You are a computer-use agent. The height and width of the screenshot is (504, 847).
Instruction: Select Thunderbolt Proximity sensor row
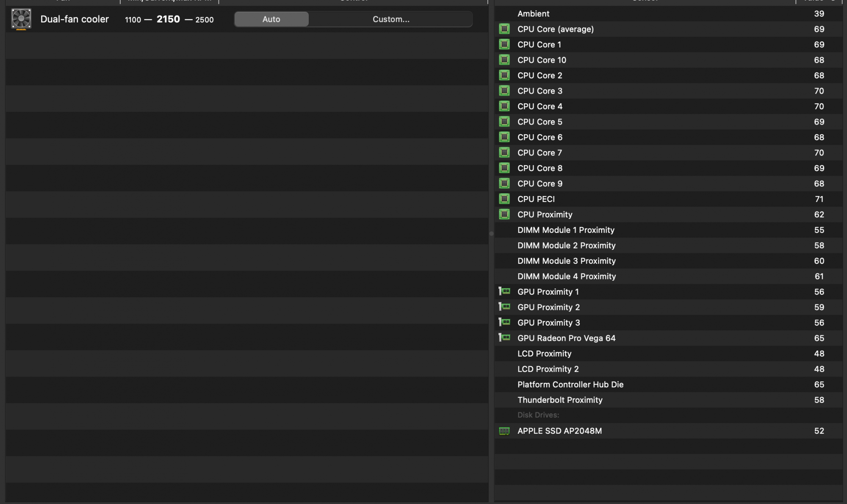(559, 400)
